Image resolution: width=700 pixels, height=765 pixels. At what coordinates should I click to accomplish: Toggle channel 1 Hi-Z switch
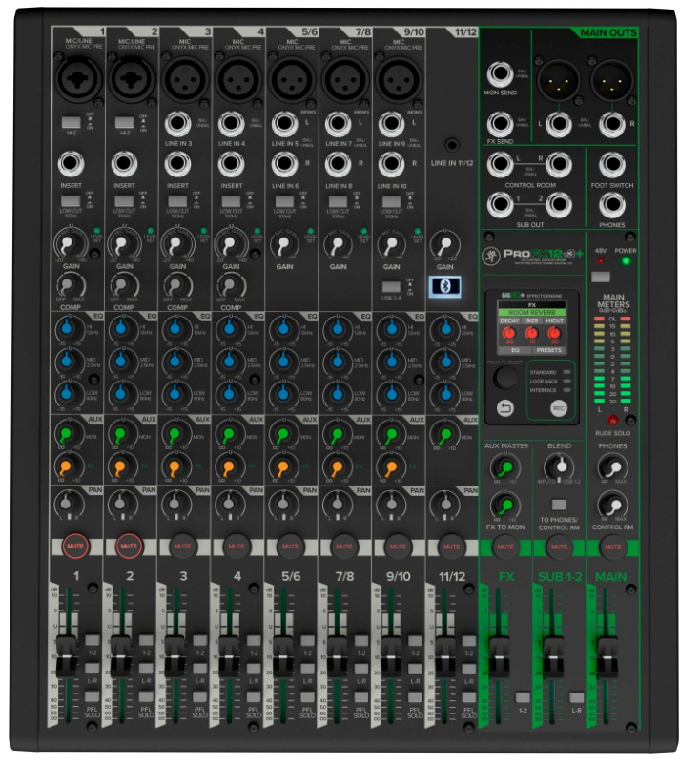tap(71, 123)
